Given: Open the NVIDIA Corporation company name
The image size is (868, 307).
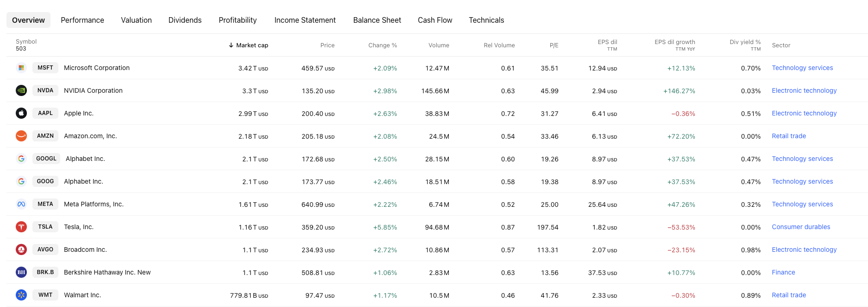Looking at the screenshot, I should click(x=93, y=90).
